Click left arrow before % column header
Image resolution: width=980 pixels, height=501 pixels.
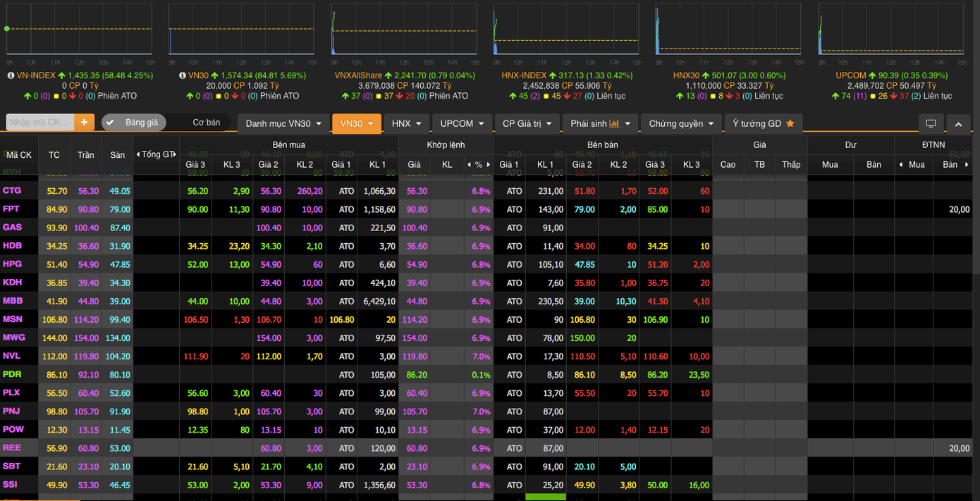click(x=470, y=164)
